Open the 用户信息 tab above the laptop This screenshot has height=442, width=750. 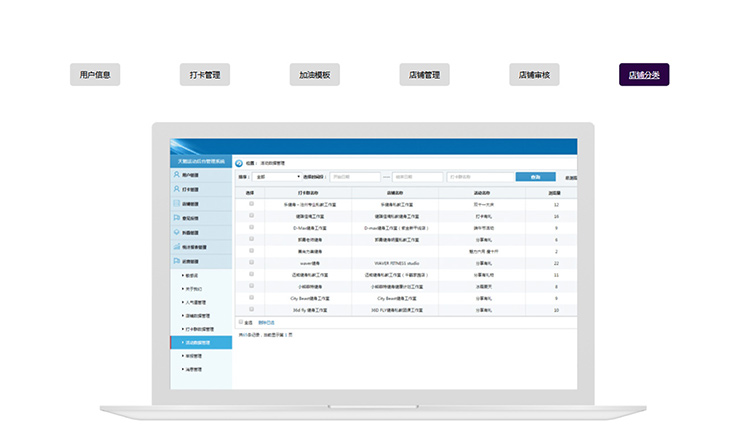(x=95, y=75)
